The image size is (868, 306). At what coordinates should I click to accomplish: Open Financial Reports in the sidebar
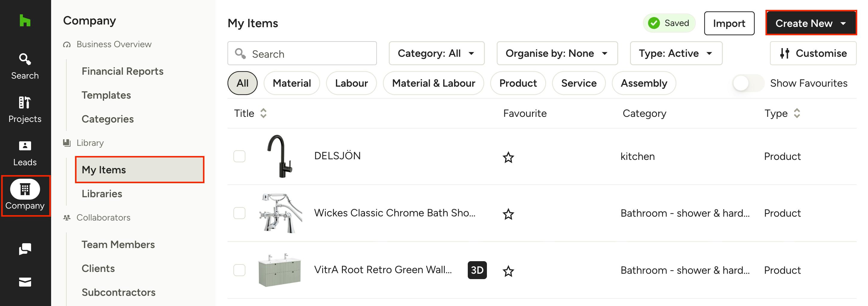[122, 71]
